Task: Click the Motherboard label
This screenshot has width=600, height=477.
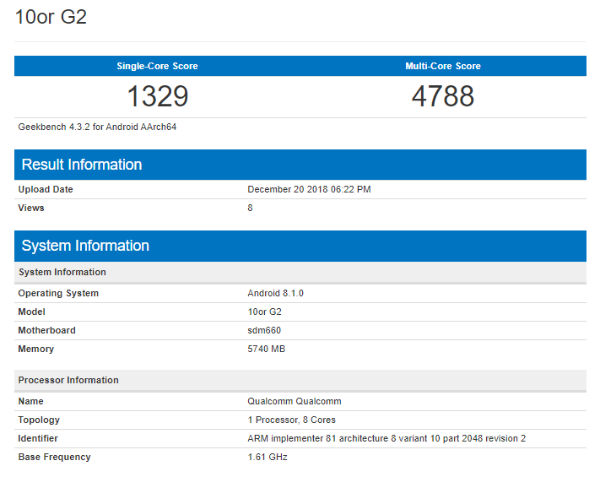Action: 47,330
